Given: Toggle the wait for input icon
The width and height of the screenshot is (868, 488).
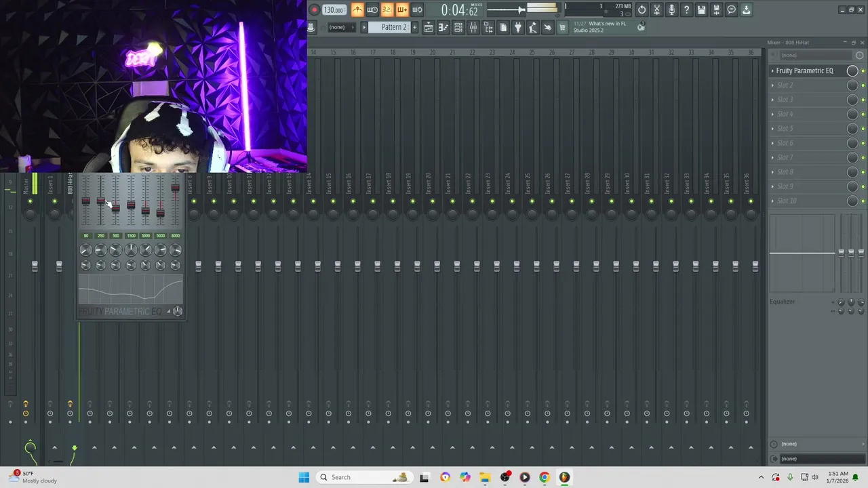Looking at the screenshot, I should pyautogui.click(x=372, y=9).
